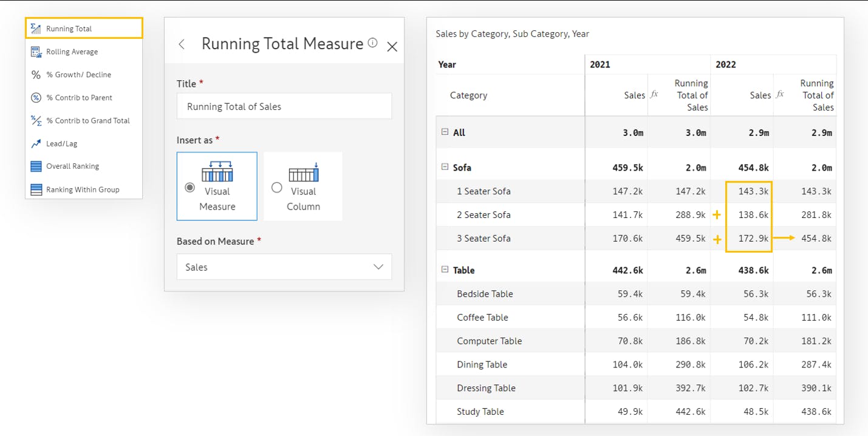Click the Running Total sigma chart icon
868x436 pixels.
[36, 29]
